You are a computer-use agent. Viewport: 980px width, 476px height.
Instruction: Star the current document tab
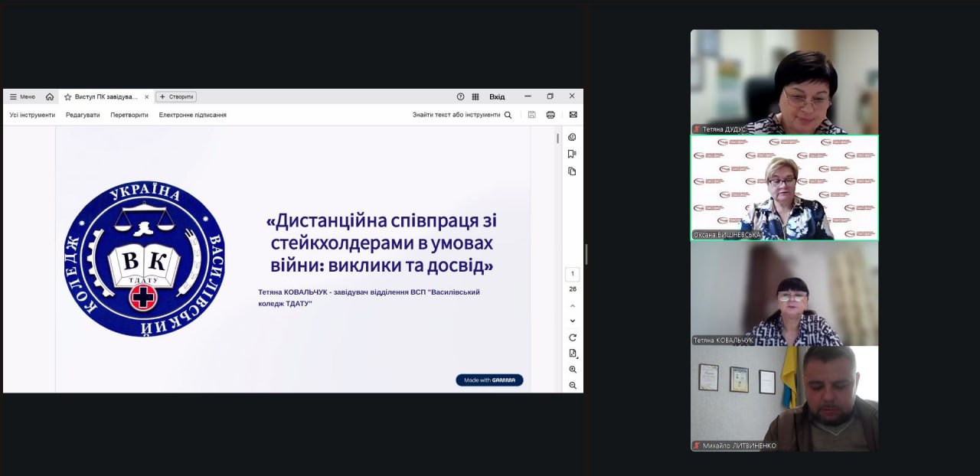(67, 97)
